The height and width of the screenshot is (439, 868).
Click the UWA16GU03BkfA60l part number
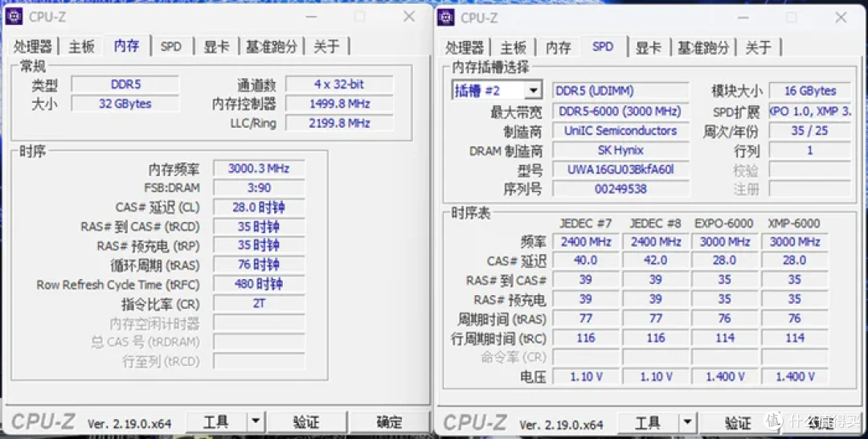[620, 170]
